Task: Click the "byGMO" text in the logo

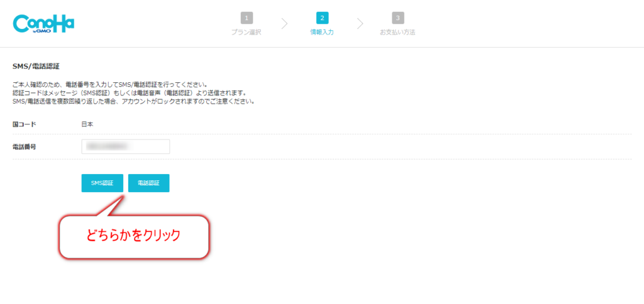Action: [42, 30]
